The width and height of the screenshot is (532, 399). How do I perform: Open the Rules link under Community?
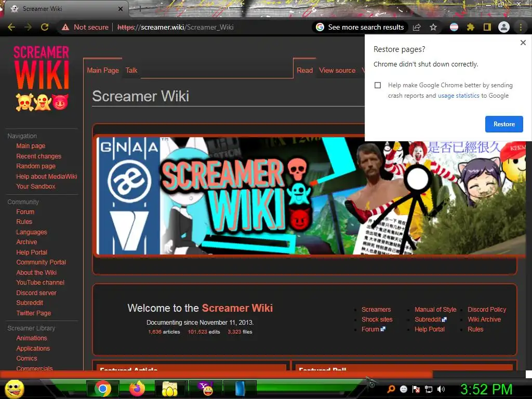[24, 221]
